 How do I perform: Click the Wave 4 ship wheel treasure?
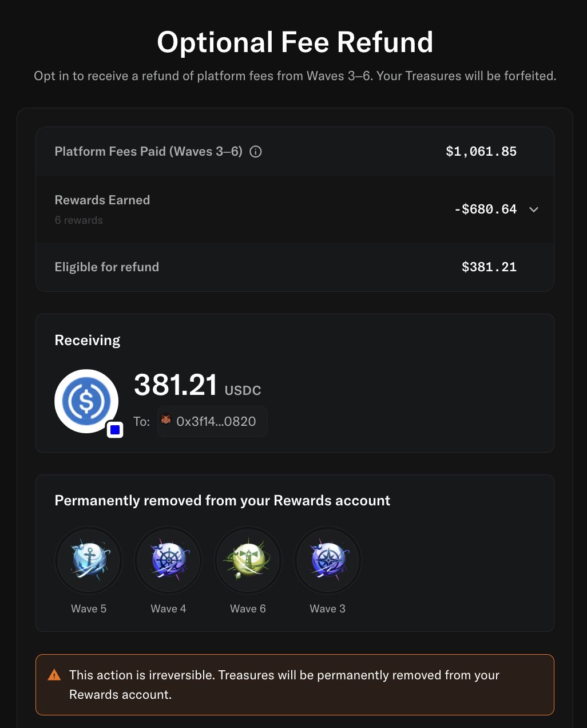[168, 560]
